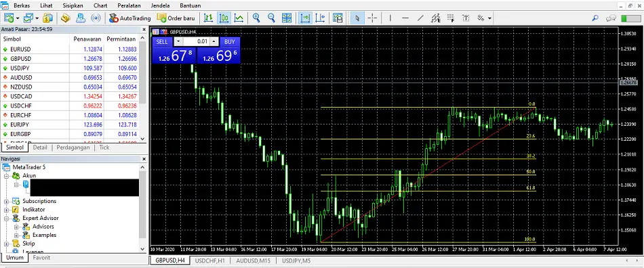The width and height of the screenshot is (644, 268).
Task: Click the BUY button on chart
Action: (230, 41)
